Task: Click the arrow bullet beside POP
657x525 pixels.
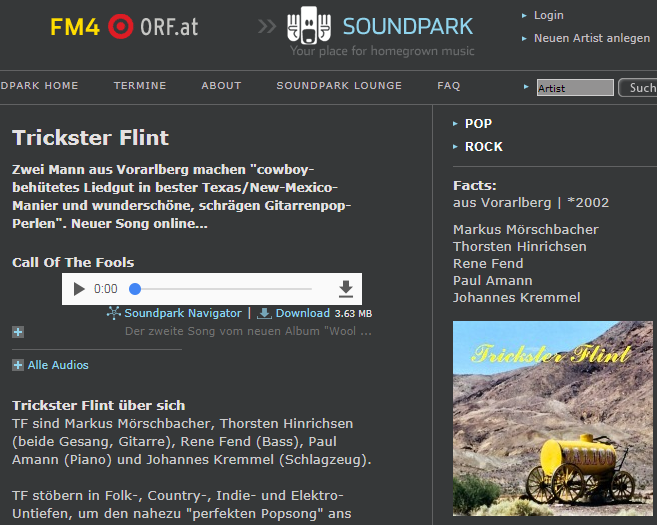Action: (x=455, y=124)
